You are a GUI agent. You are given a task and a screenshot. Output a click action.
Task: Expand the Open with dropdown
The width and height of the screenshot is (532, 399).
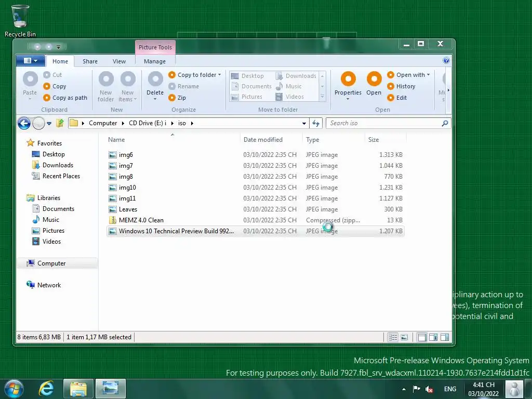point(408,75)
